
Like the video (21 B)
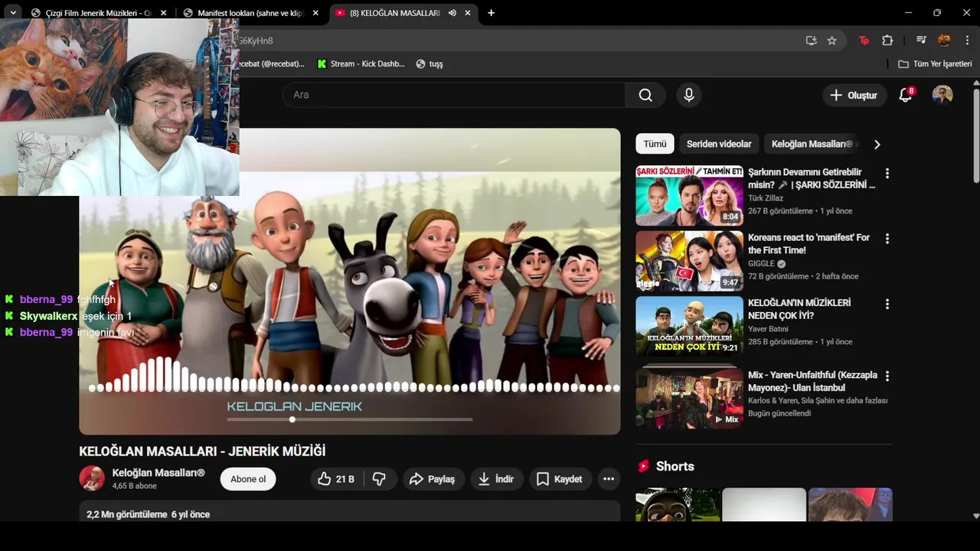[337, 479]
